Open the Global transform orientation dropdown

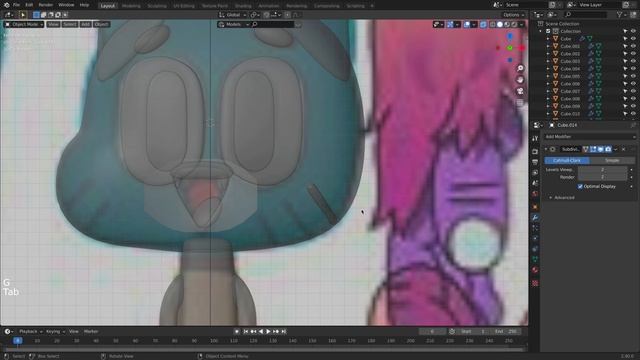coord(233,15)
